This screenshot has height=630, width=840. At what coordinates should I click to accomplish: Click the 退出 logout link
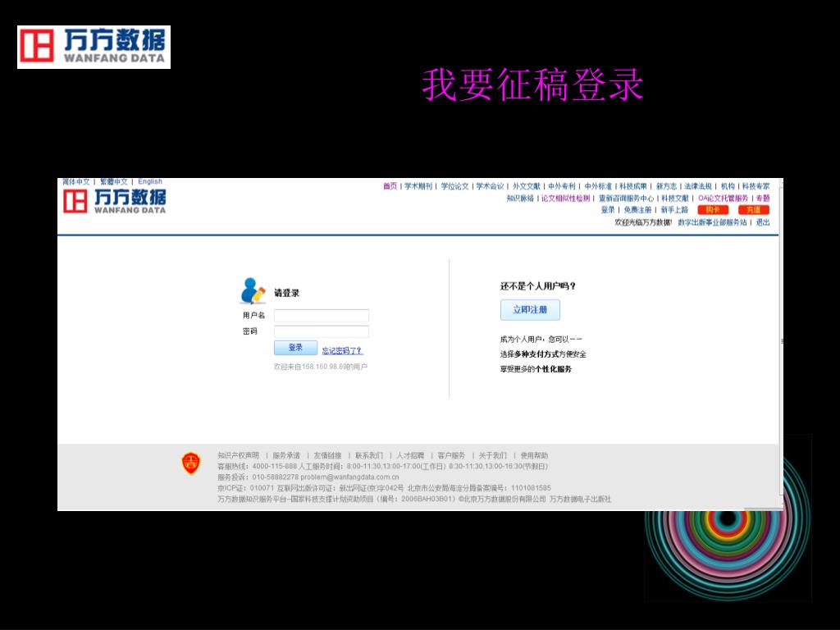tap(763, 222)
